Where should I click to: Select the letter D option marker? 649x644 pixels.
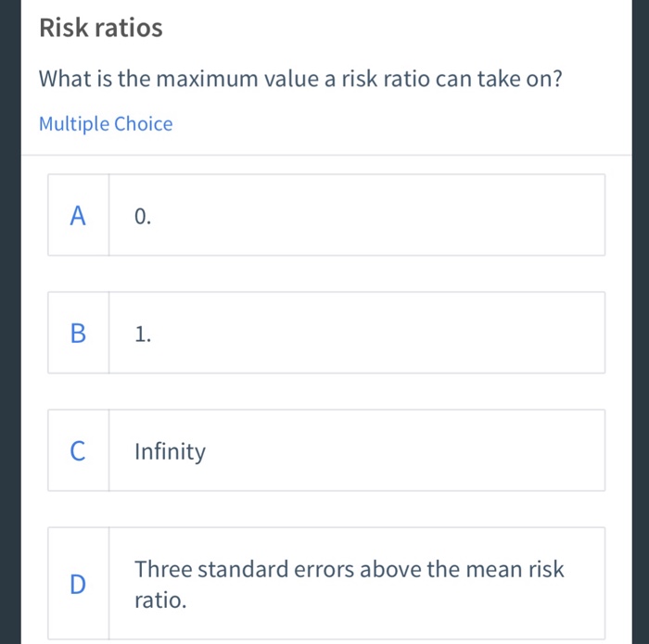click(x=78, y=584)
